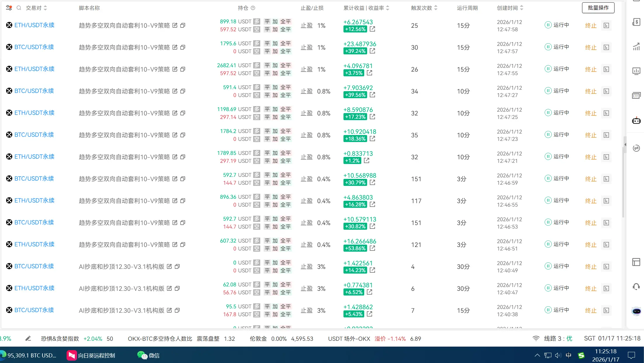Pause the 151-trigger BTC/USDT strategy created 12:46:59
Image resolution: width=644 pixels, height=363 pixels.
tap(548, 178)
